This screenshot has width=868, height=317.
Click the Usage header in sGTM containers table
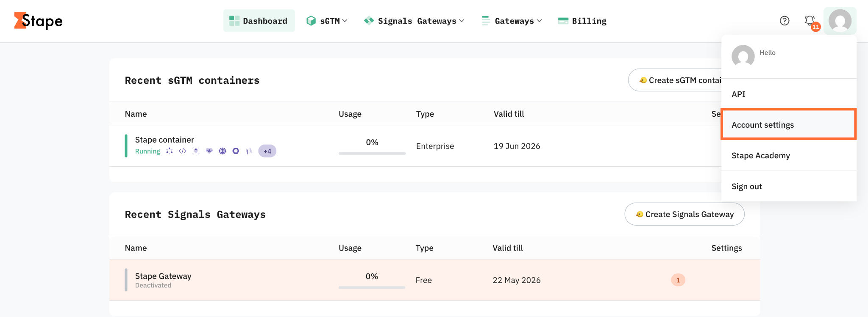(x=350, y=114)
